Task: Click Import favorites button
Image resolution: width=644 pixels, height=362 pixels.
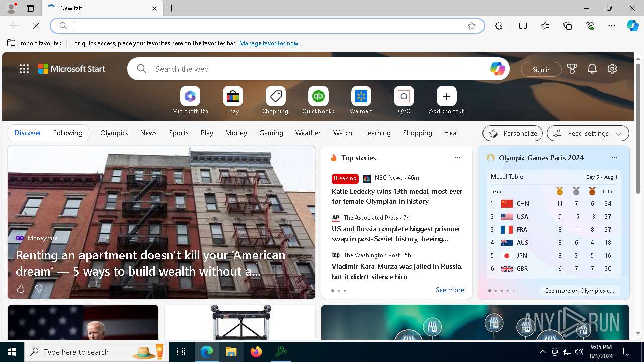Action: [x=34, y=43]
